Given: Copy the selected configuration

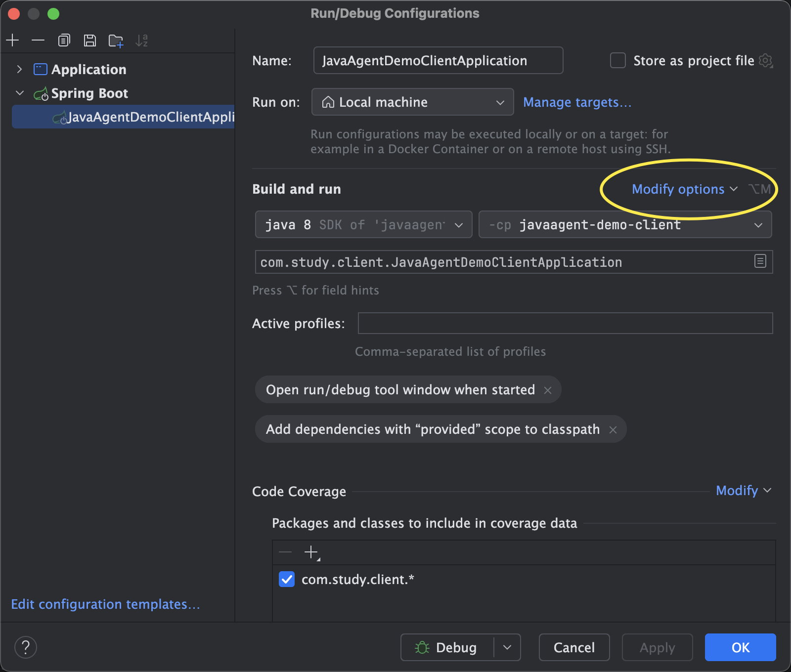Looking at the screenshot, I should click(x=64, y=40).
